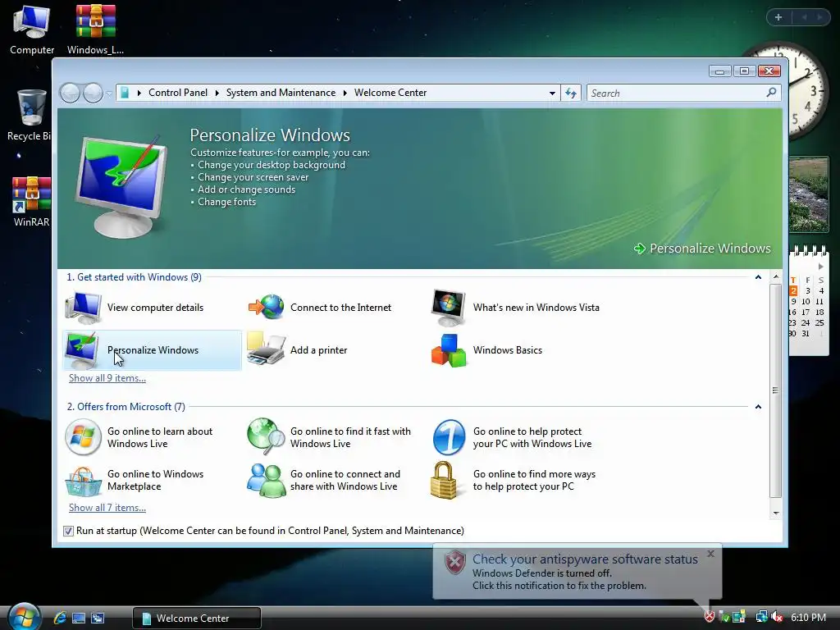Open What's new in Windows Vista icon
This screenshot has width=840, height=630.
(x=449, y=308)
